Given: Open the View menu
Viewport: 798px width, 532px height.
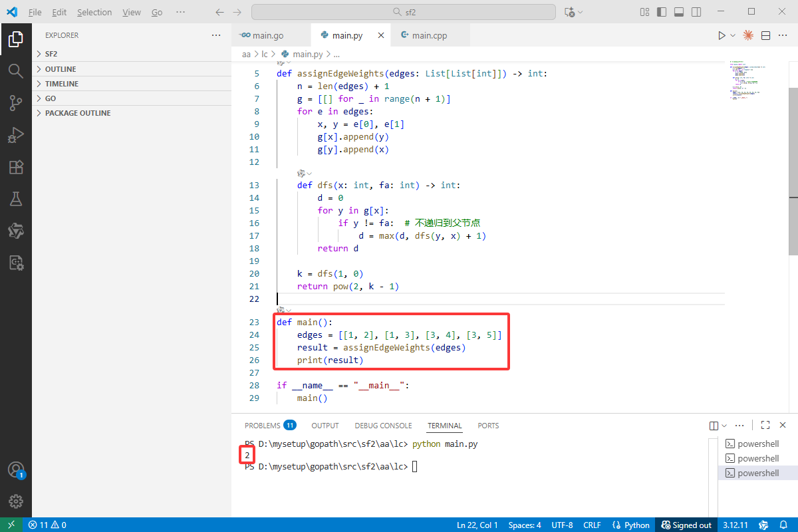Looking at the screenshot, I should click(132, 12).
